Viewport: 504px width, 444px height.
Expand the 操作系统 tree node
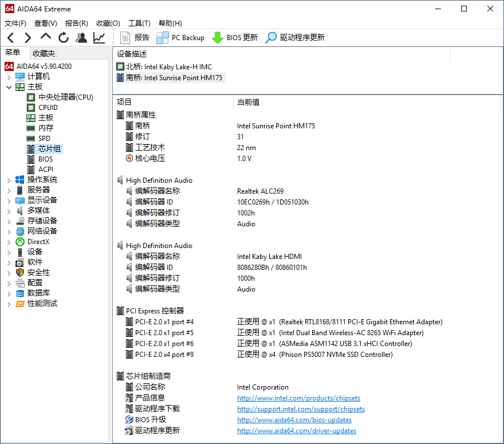[x=9, y=179]
